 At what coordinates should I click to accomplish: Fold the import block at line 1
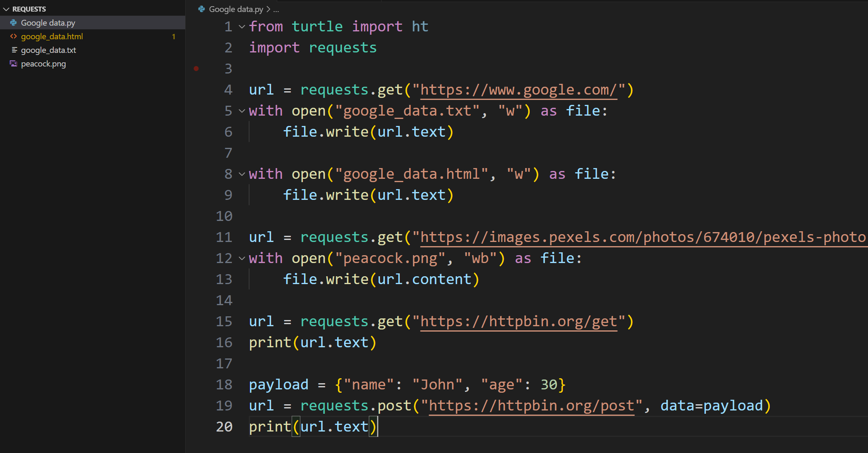[242, 27]
